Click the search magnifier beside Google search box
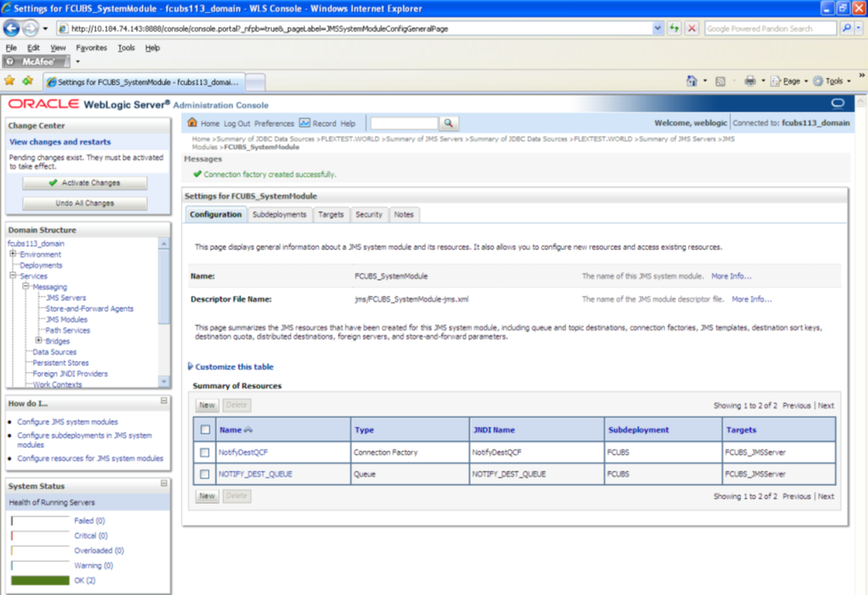868x595 pixels. pyautogui.click(x=846, y=28)
